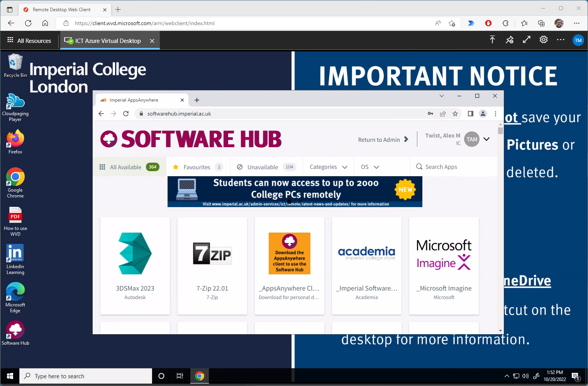Open the 7-Zip 22.01 app tile

point(212,265)
